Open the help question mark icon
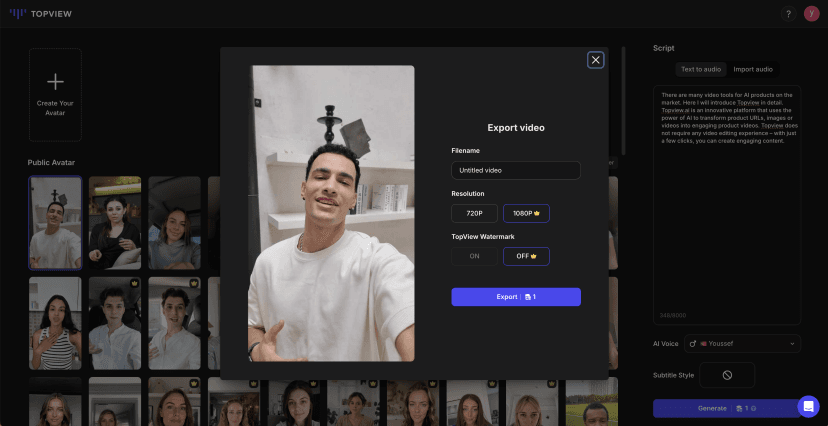The width and height of the screenshot is (828, 426). click(788, 14)
